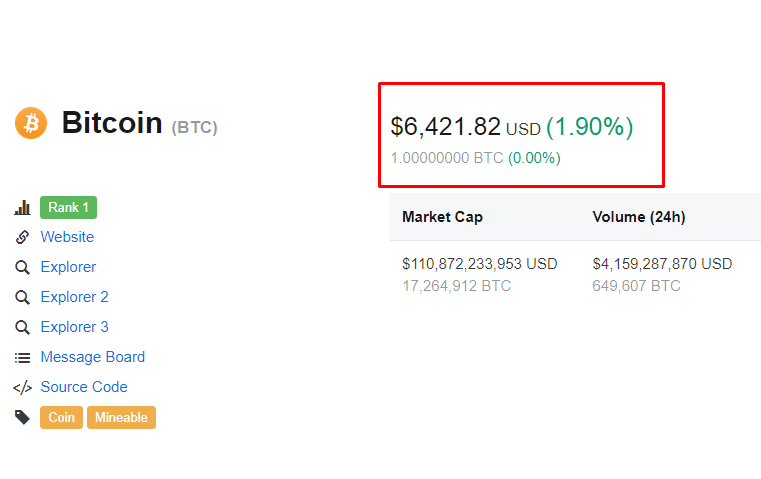Click the bar chart icon beside Rank 1
This screenshot has height=479, width=761.
(22, 208)
